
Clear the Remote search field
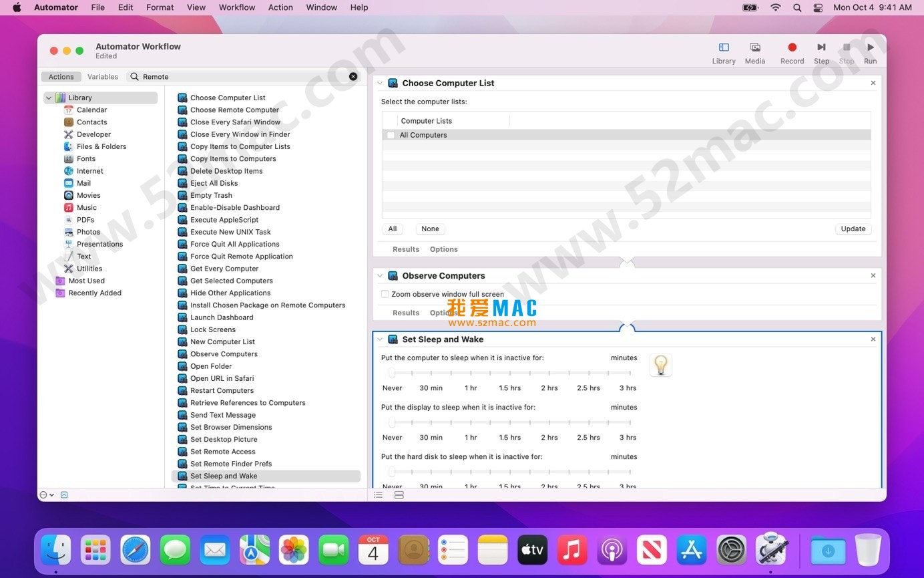[x=353, y=77]
